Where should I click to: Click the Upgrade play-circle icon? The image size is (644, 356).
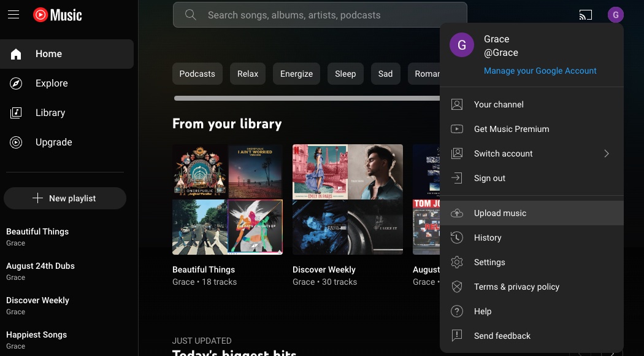tap(16, 142)
